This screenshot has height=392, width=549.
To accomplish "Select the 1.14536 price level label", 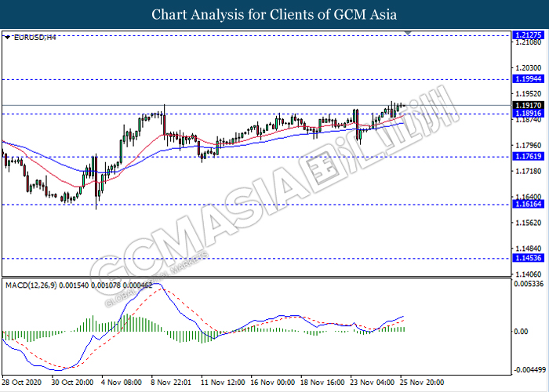I will pos(529,258).
